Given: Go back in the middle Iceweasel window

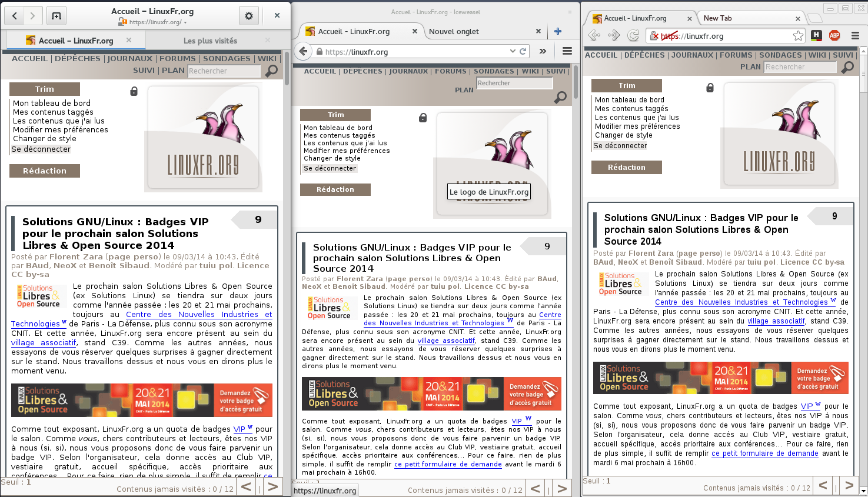Looking at the screenshot, I should coord(303,51).
